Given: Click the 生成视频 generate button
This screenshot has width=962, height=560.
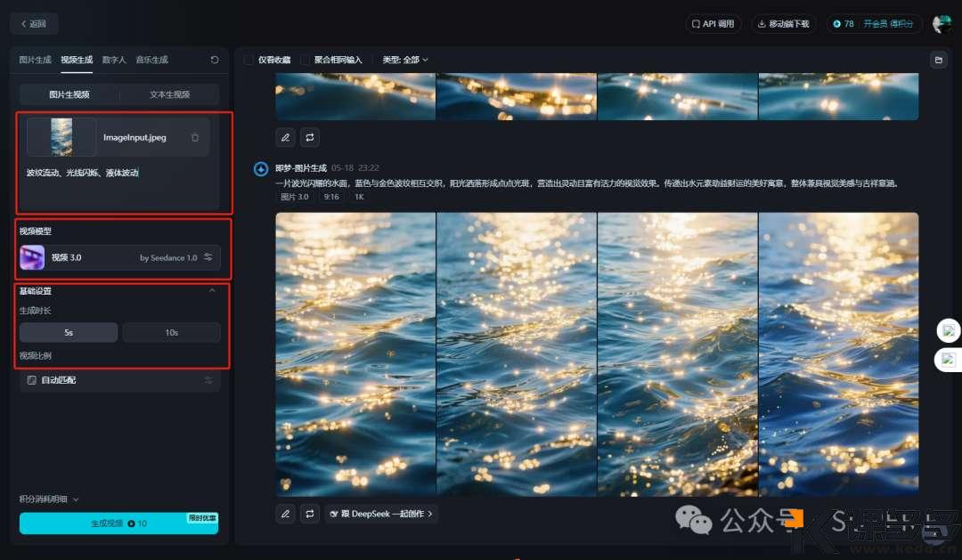Looking at the screenshot, I should (x=118, y=523).
